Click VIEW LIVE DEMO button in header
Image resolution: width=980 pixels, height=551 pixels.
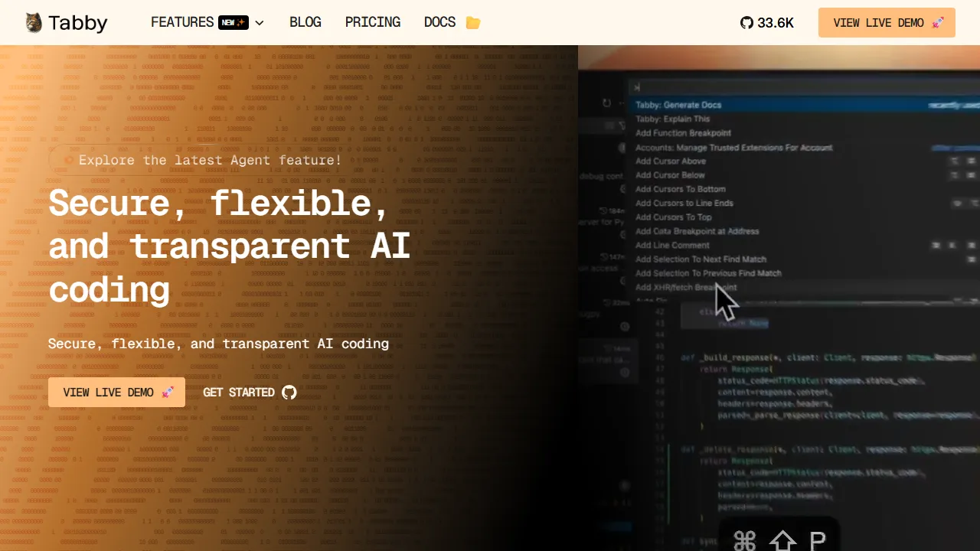(x=887, y=23)
